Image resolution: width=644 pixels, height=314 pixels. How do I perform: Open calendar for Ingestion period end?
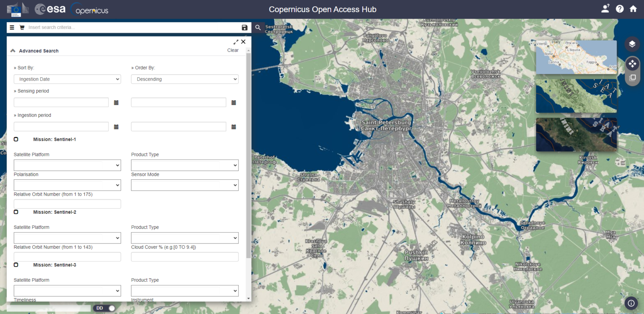[x=234, y=127]
